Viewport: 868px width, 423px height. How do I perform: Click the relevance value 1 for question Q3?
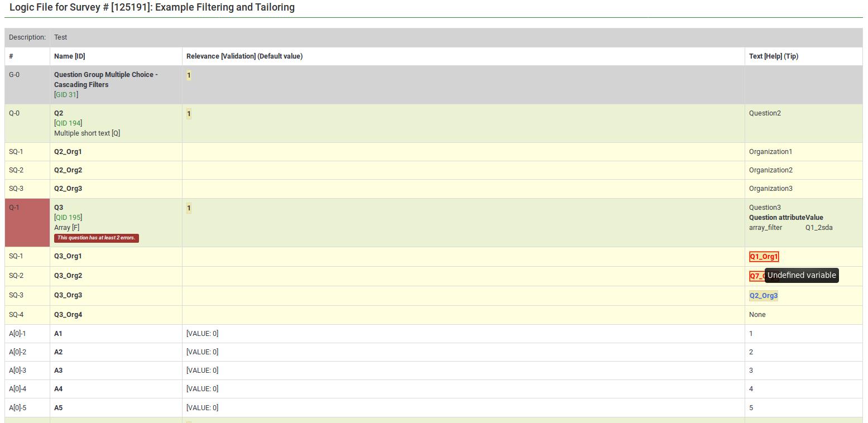(x=189, y=208)
